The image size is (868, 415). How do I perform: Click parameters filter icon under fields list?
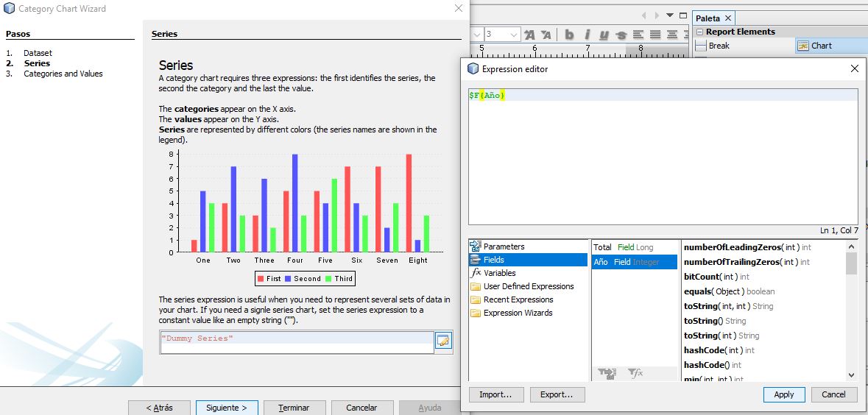[607, 374]
